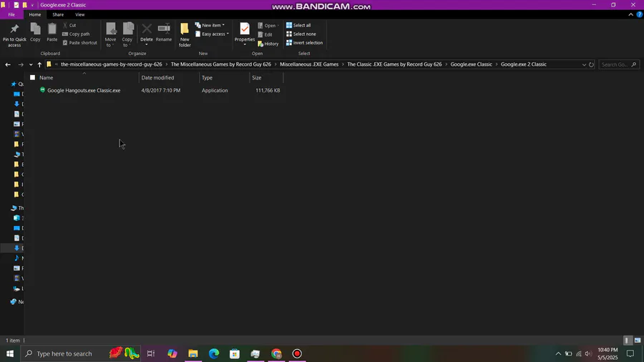The height and width of the screenshot is (362, 644).
Task: Navigate to The Miscellaneous Games by Record Guy 626 breadcrumb
Action: tap(221, 64)
